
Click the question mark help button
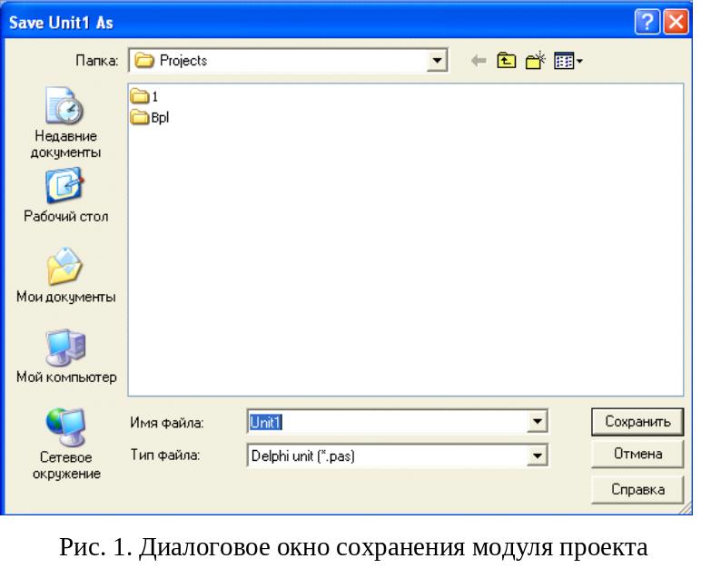pyautogui.click(x=647, y=22)
